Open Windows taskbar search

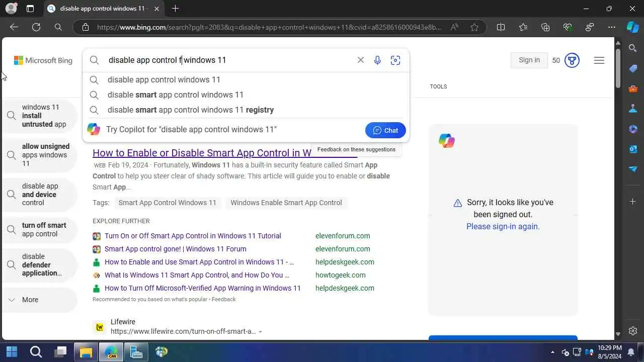pos(36,351)
